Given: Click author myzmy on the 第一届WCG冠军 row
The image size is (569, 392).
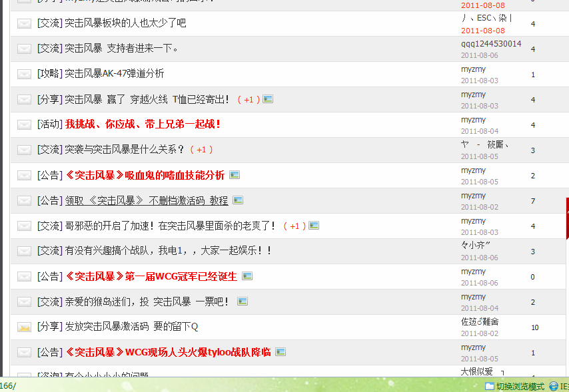Looking at the screenshot, I should 473,272.
